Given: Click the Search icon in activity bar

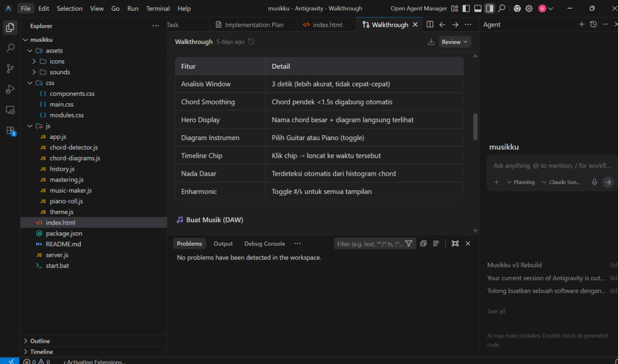Looking at the screenshot, I should pos(10,48).
